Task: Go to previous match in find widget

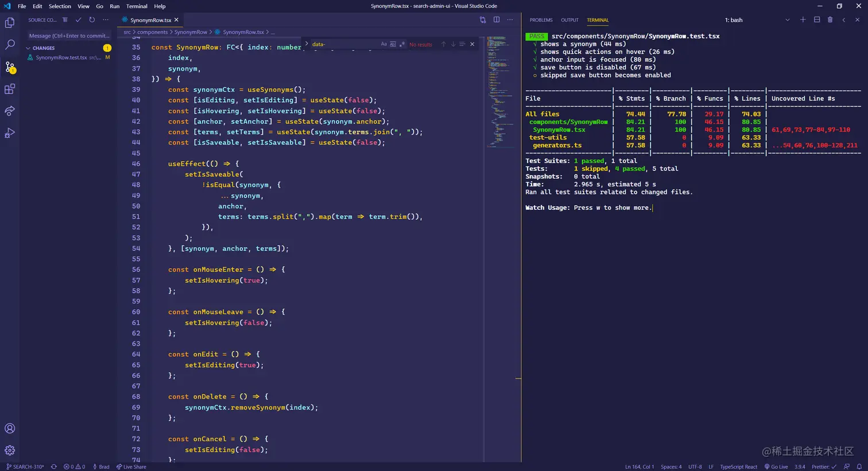Action: [x=443, y=44]
